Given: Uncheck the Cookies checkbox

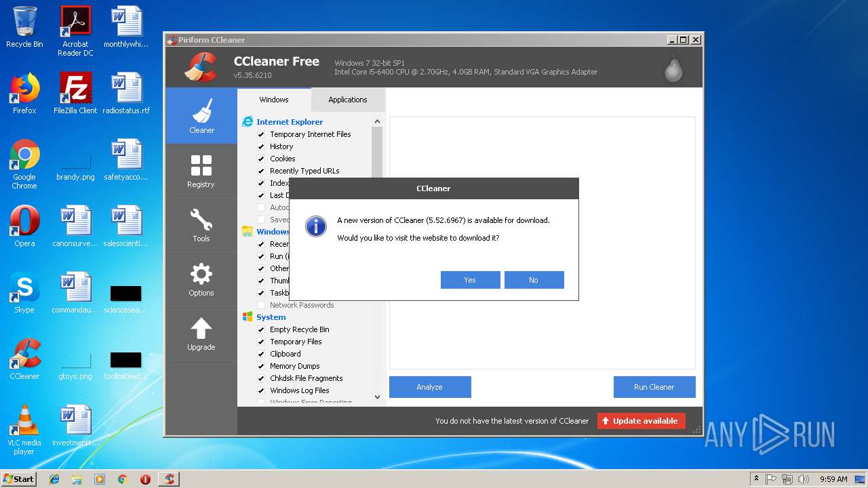Looking at the screenshot, I should [x=261, y=159].
